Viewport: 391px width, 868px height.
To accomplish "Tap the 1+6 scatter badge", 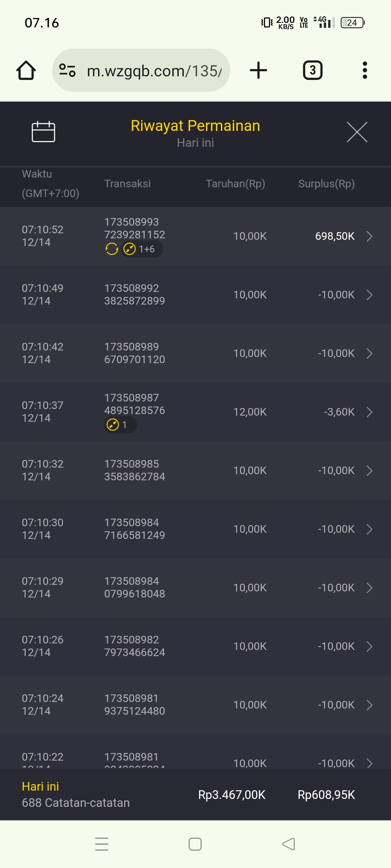I will tap(142, 249).
